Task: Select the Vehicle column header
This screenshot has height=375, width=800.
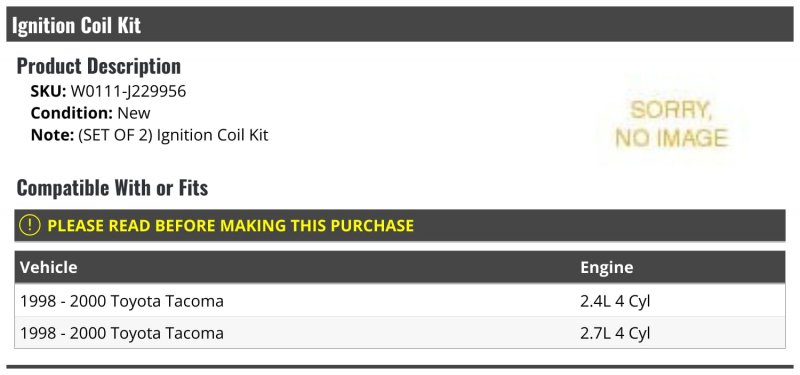Action: [48, 267]
